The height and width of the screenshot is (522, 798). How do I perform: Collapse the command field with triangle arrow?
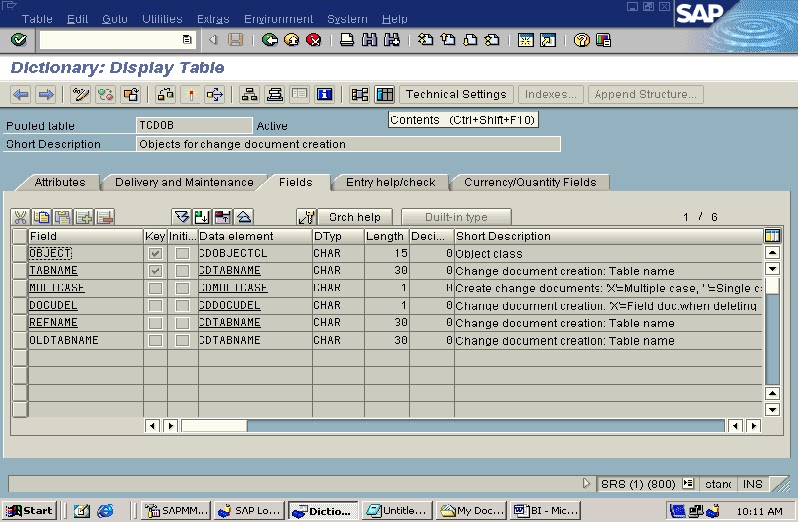click(x=213, y=40)
